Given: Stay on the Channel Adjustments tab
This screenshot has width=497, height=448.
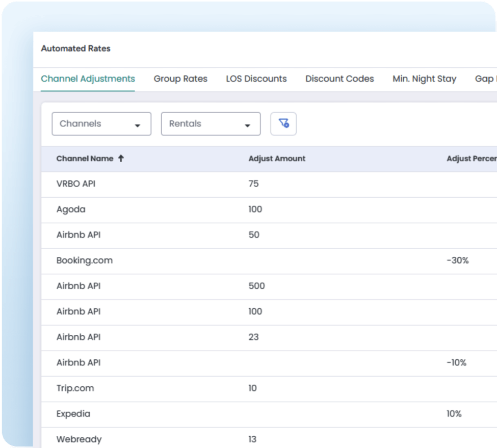Looking at the screenshot, I should point(87,78).
